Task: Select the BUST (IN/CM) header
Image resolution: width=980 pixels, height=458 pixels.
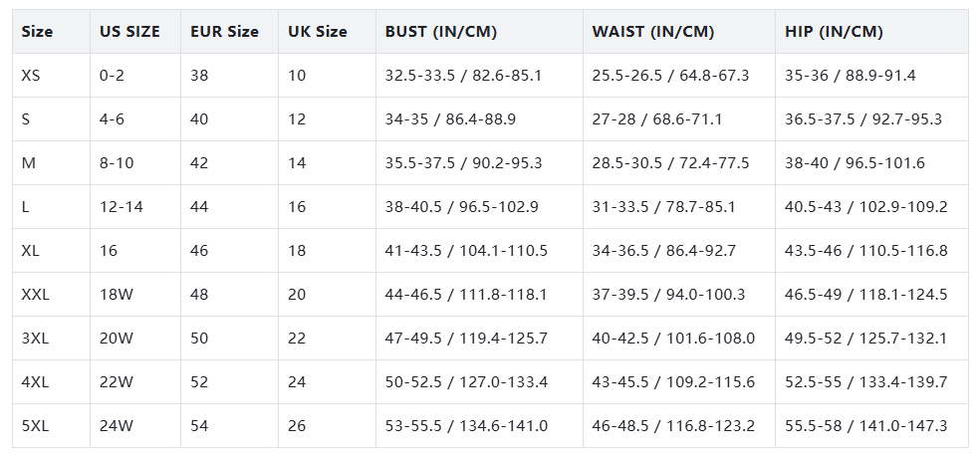Action: [x=441, y=32]
